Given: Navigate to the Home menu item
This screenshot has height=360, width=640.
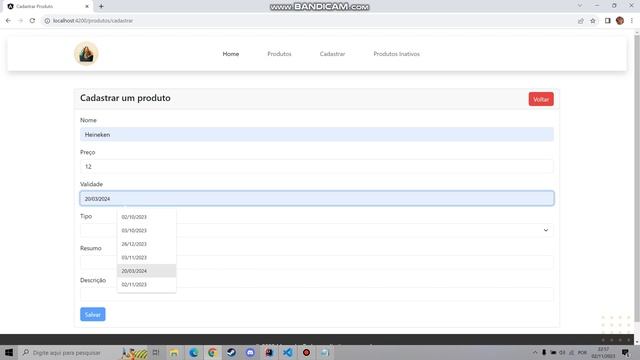Looking at the screenshot, I should point(231,54).
